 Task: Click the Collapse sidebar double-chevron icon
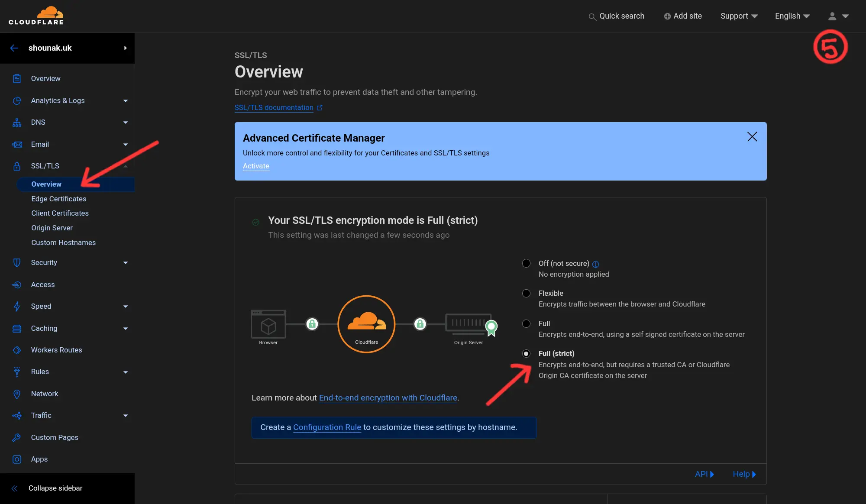click(x=14, y=488)
